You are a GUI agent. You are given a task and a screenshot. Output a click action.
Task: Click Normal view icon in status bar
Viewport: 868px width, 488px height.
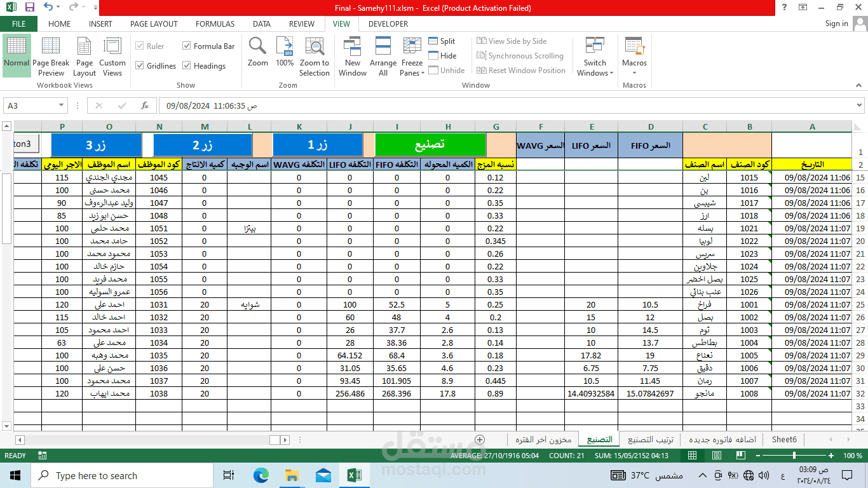coord(693,456)
